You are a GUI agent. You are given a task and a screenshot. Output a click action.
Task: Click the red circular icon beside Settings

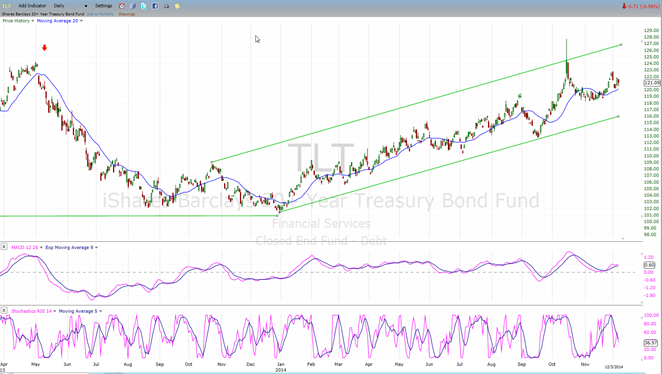pos(122,6)
